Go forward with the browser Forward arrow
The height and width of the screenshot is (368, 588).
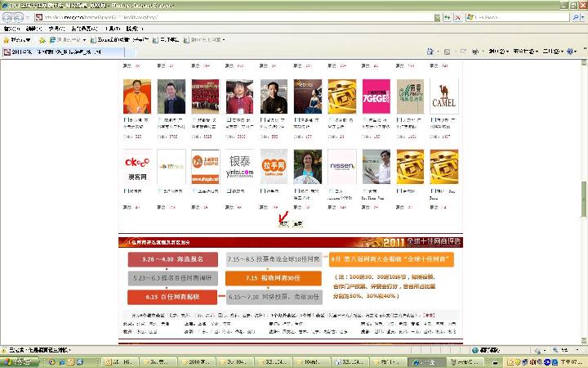(x=19, y=17)
